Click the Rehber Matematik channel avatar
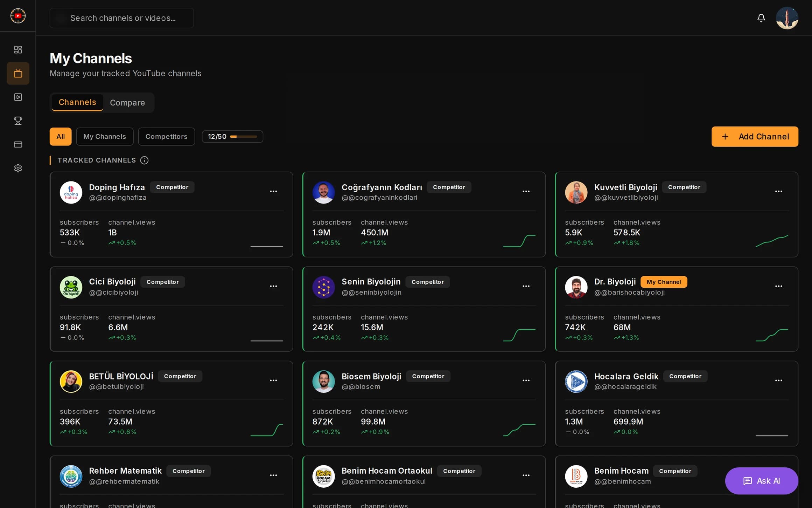This screenshot has width=812, height=508. pyautogui.click(x=71, y=476)
